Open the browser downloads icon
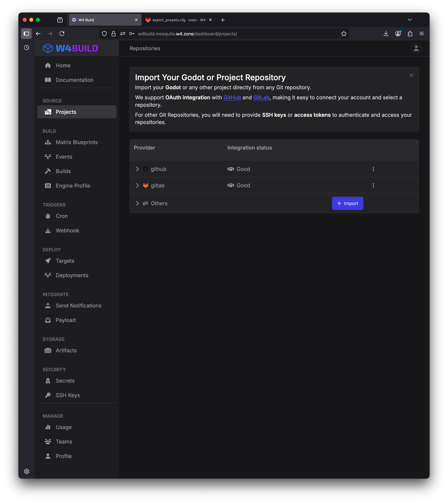 click(386, 34)
